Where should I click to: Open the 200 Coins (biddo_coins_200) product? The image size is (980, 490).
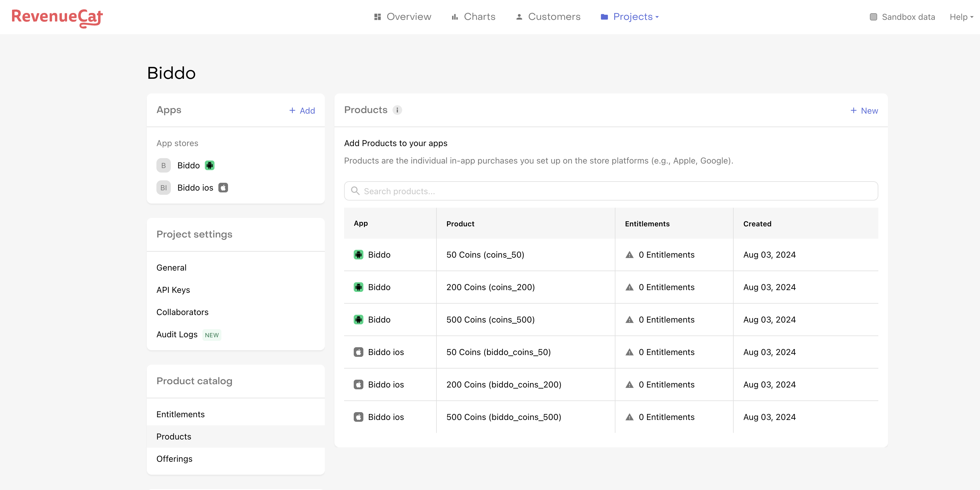(504, 385)
